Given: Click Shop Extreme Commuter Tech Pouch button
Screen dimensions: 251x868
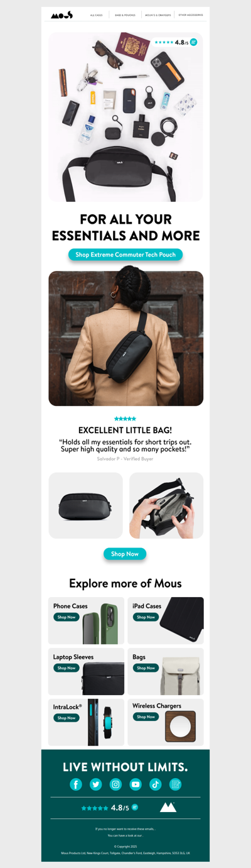Looking at the screenshot, I should point(125,255).
